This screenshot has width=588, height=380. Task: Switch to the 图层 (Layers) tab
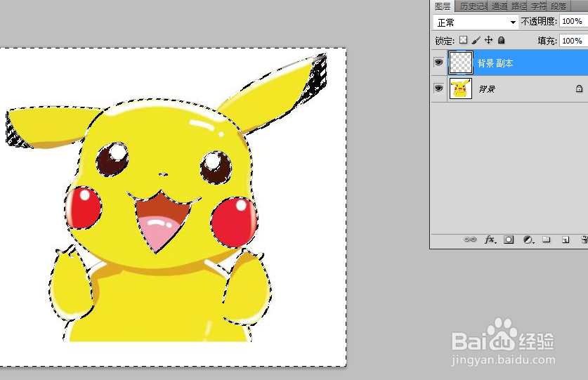pos(443,6)
